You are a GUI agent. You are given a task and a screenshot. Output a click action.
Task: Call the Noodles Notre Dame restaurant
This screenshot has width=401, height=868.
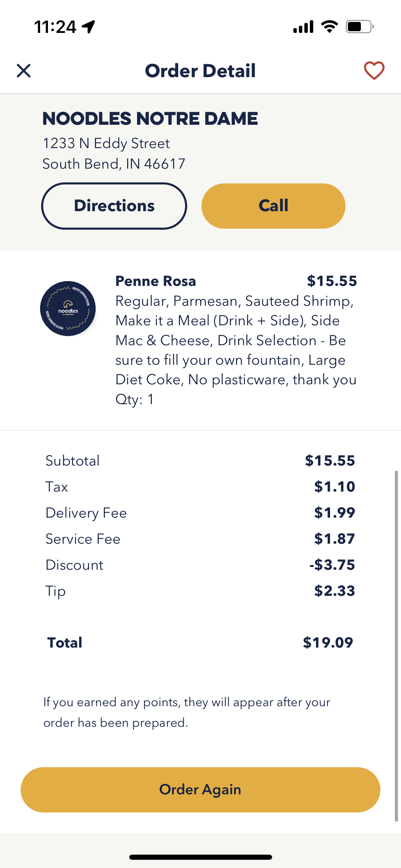[x=273, y=206]
